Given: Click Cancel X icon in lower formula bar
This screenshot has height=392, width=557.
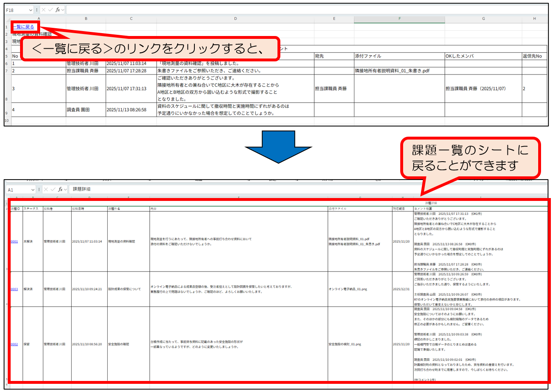Looking at the screenshot, I should click(46, 189).
